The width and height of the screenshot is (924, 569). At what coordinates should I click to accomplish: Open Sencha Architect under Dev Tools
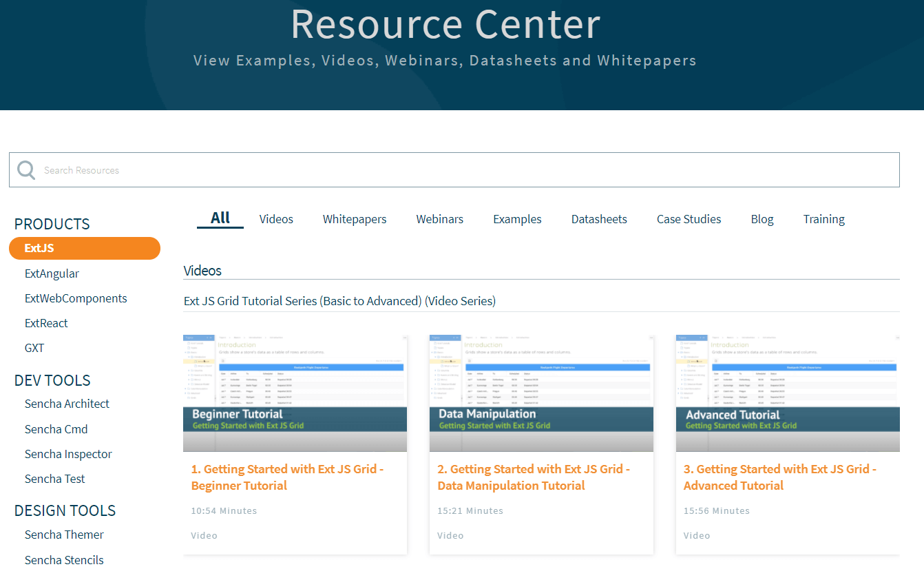(67, 404)
